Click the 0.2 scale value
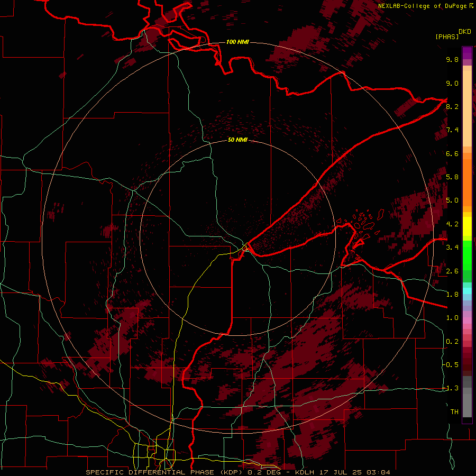This screenshot has height=476, width=476. [452, 342]
